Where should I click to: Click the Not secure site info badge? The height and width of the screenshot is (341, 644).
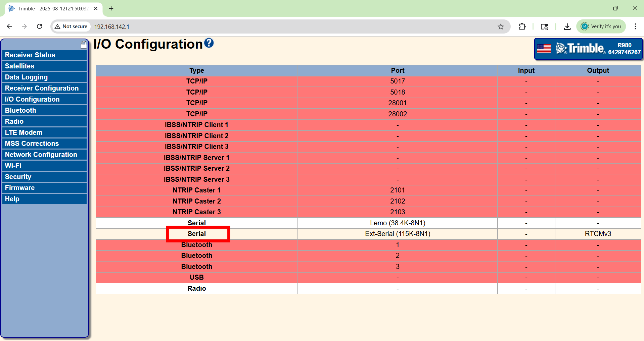coord(71,26)
